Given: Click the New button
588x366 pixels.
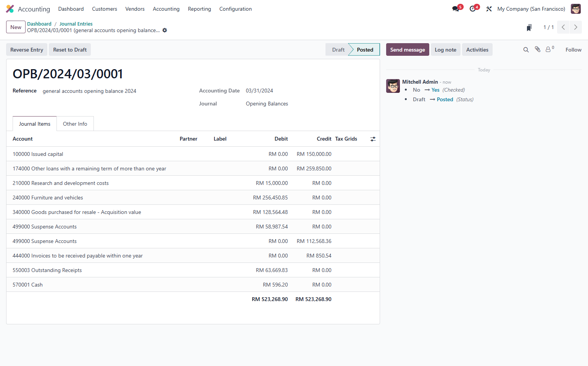Looking at the screenshot, I should [x=16, y=27].
